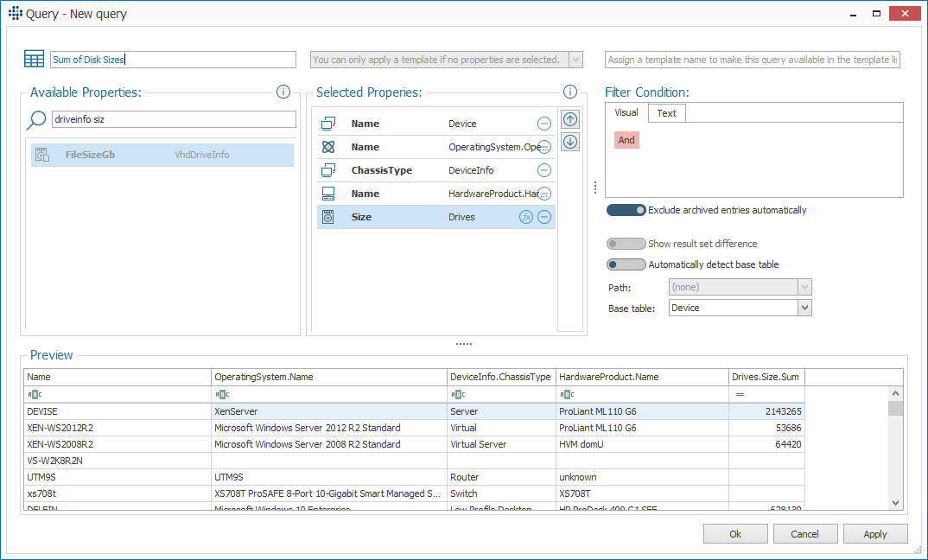Image resolution: width=928 pixels, height=560 pixels.
Task: Click the filter icon under HardwareProduct.Name column
Action: (566, 394)
